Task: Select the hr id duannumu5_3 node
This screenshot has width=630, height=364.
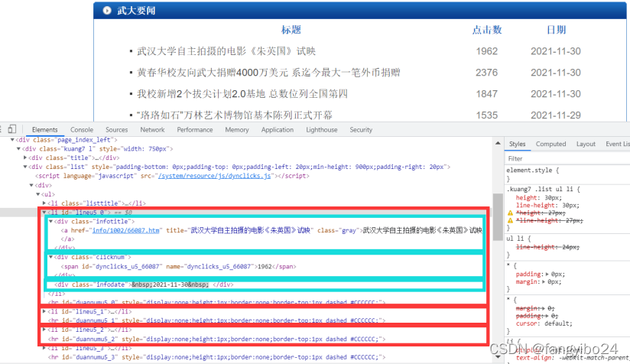Action: pyautogui.click(x=216, y=357)
